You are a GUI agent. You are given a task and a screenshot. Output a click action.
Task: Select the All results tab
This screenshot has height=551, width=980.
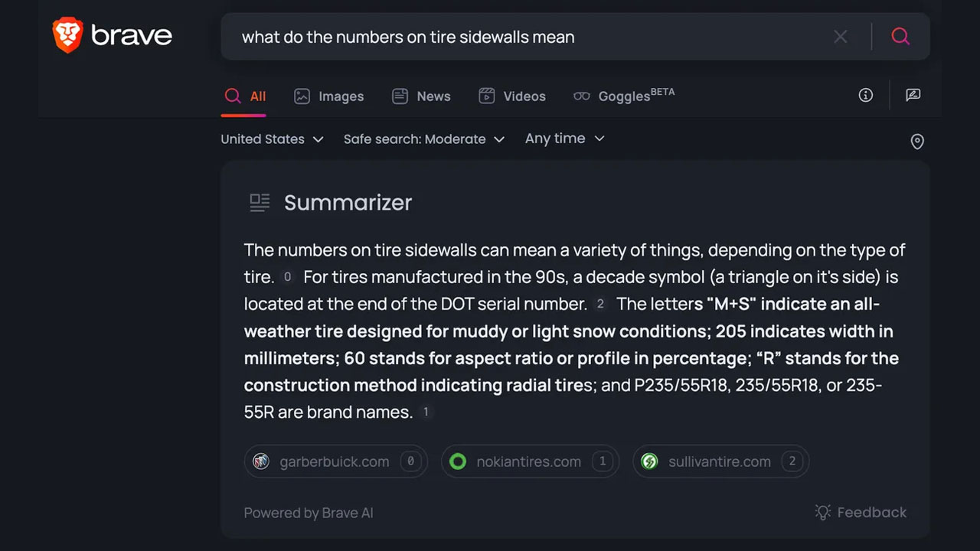tap(244, 96)
